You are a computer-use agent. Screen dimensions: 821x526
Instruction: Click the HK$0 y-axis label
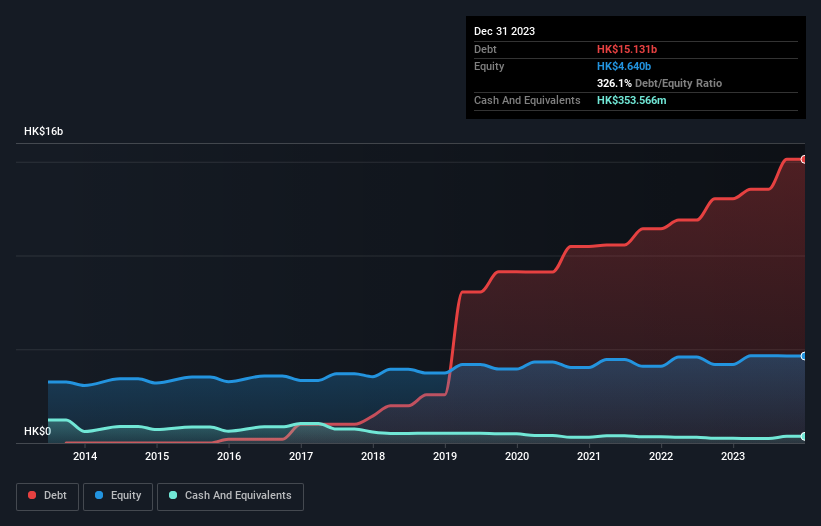pyautogui.click(x=37, y=431)
